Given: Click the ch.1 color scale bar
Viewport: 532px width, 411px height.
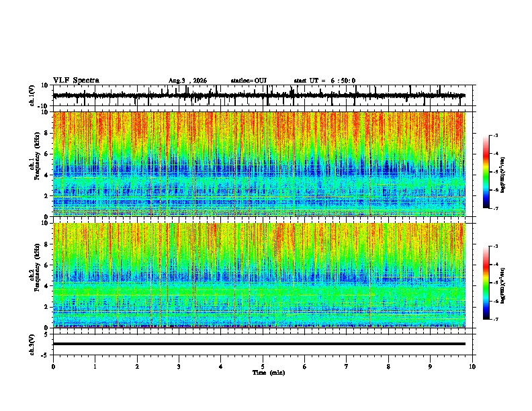Looking at the screenshot, I should point(486,171).
